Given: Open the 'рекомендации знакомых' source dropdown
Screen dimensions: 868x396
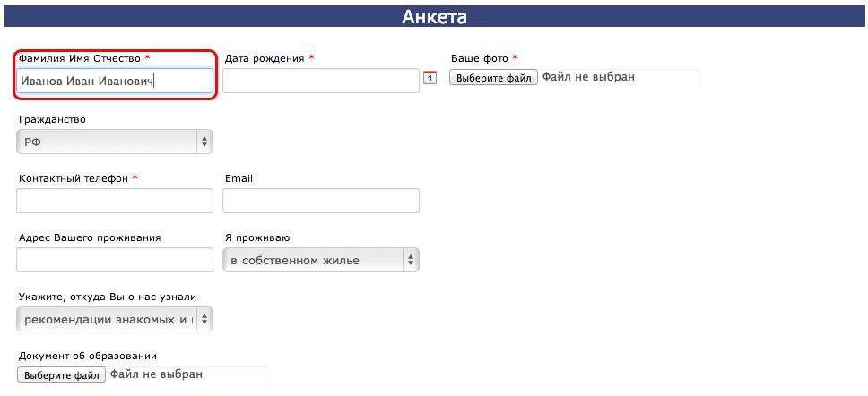Looking at the screenshot, I should pyautogui.click(x=115, y=319).
